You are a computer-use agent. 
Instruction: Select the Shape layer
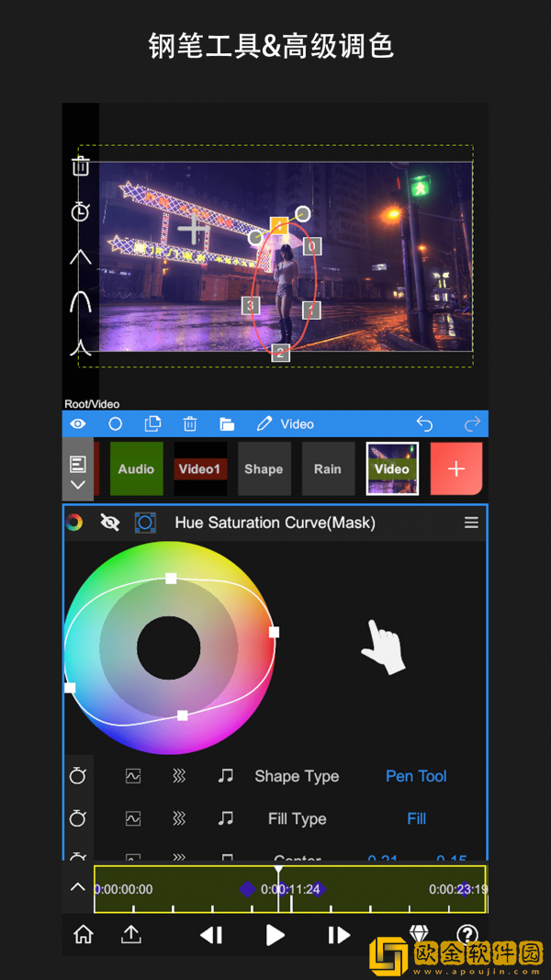click(264, 468)
